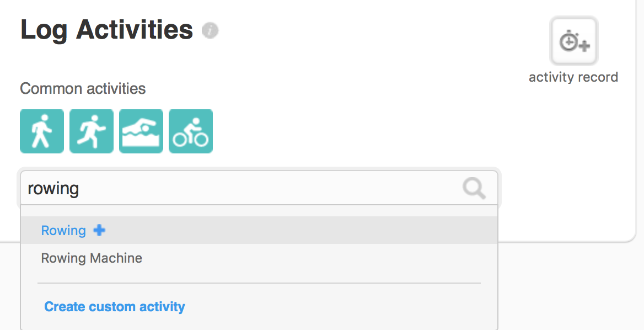Viewport: 644px width, 330px height.
Task: Click the Log Activities heading
Action: coord(107,30)
